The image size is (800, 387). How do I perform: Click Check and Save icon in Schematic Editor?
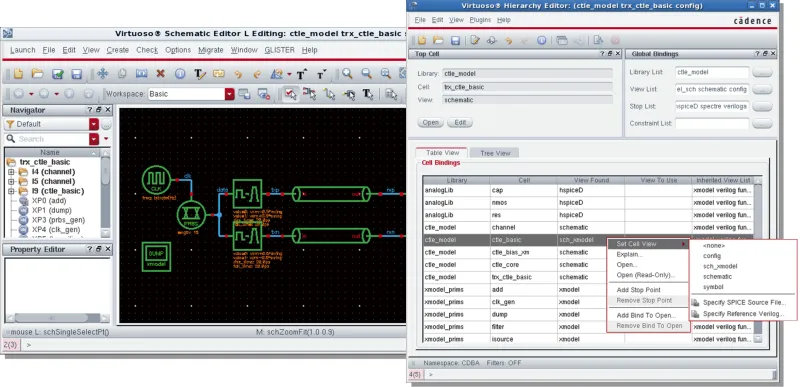pyautogui.click(x=57, y=74)
